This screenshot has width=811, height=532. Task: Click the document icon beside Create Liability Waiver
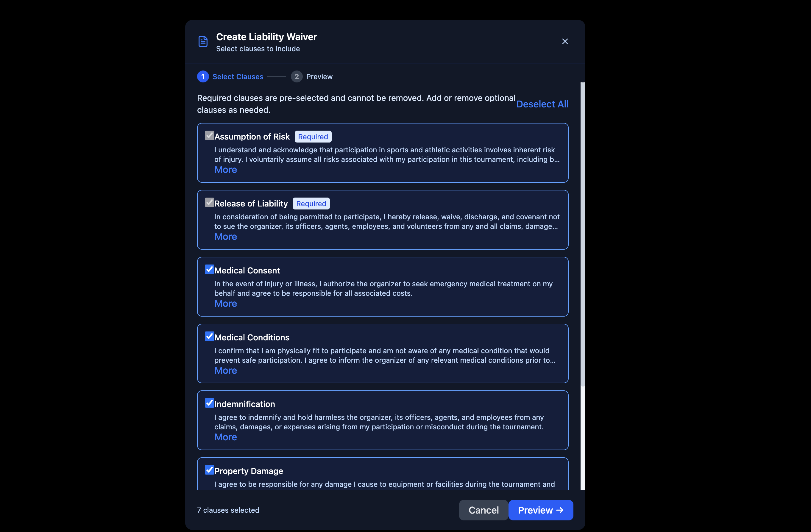203,42
